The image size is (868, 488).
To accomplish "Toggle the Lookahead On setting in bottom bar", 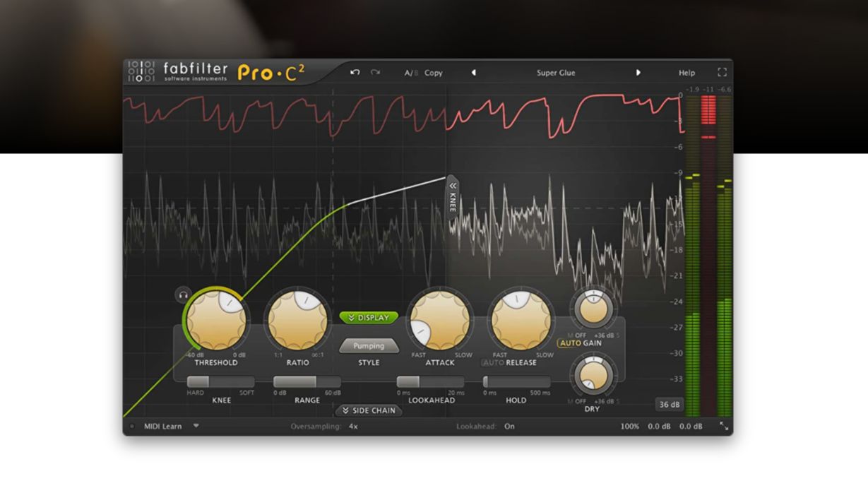I will [509, 427].
